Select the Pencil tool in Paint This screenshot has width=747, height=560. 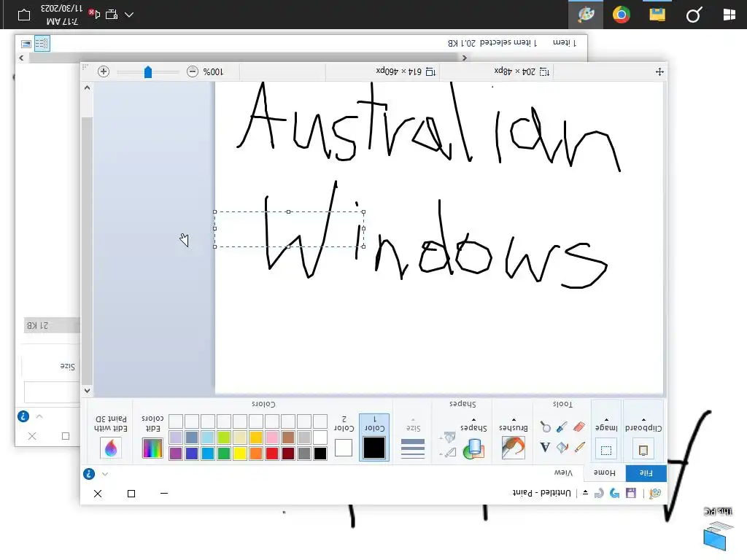tap(579, 447)
